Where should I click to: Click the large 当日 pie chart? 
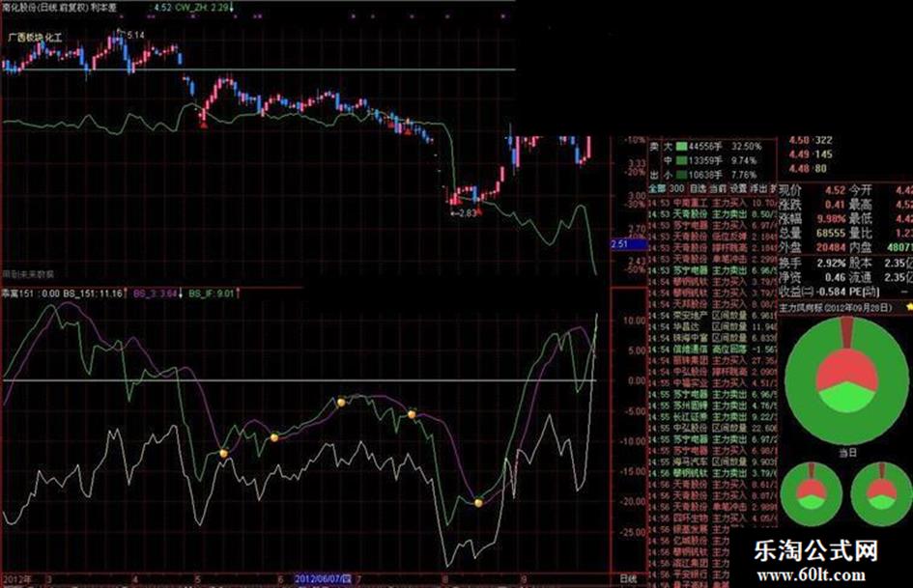pyautogui.click(x=847, y=380)
